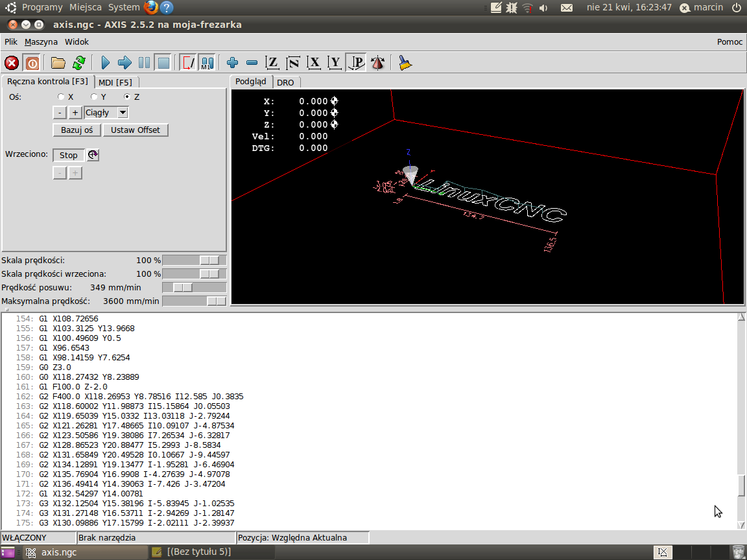Open the Maszyna menu
Image resolution: width=747 pixels, height=560 pixels.
41,42
